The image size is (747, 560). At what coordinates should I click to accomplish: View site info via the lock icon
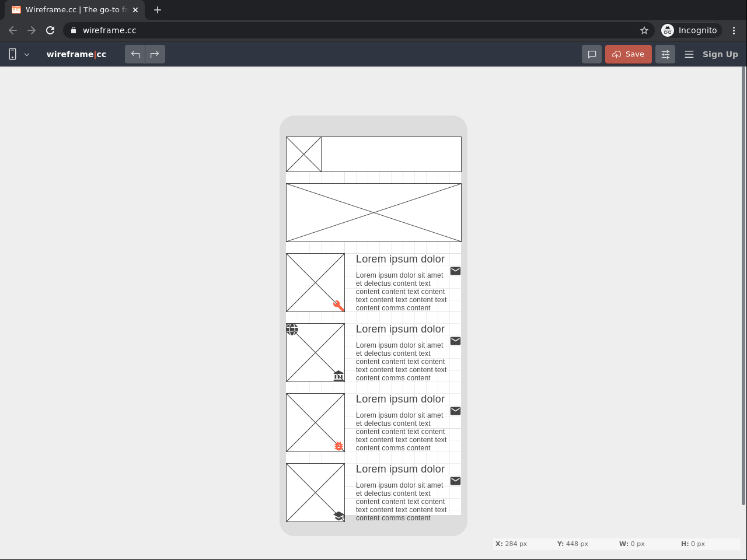pyautogui.click(x=74, y=30)
